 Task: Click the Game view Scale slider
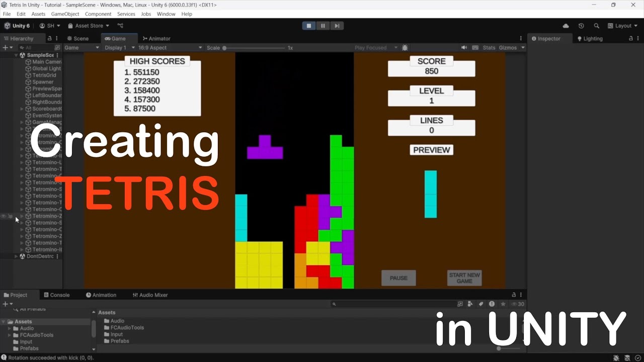tap(255, 48)
